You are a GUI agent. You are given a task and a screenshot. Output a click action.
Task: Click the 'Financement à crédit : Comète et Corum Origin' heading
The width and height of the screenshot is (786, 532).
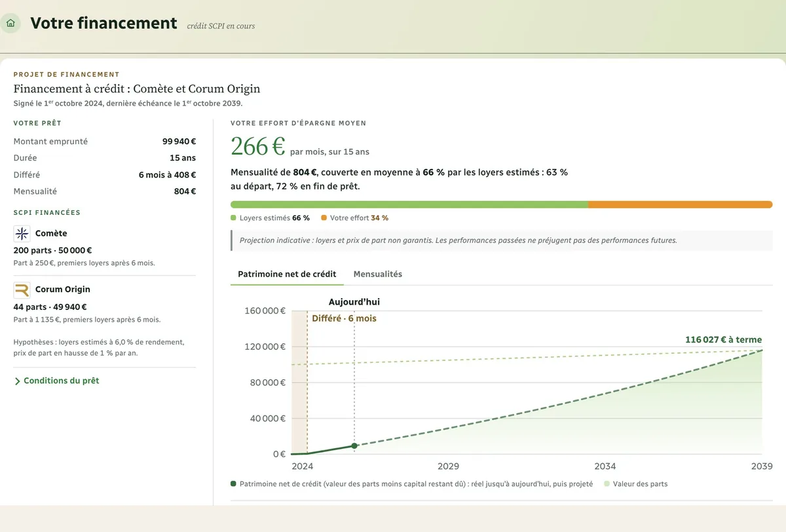pos(137,88)
